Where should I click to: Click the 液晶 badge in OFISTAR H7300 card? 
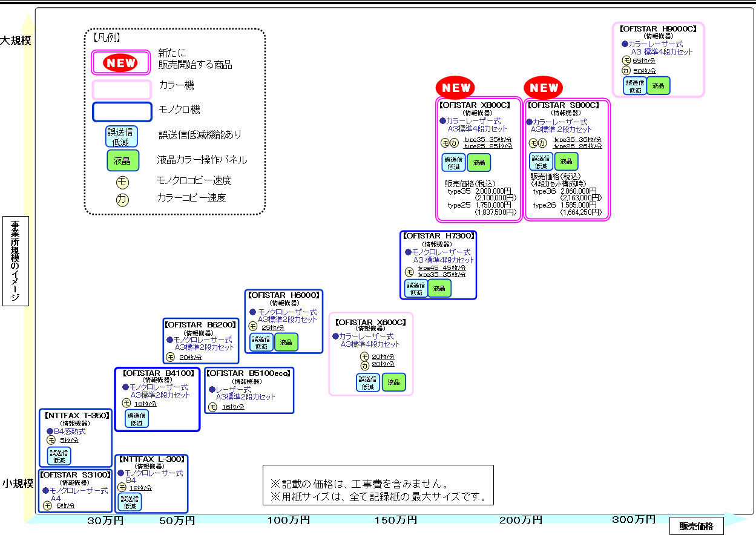[439, 289]
